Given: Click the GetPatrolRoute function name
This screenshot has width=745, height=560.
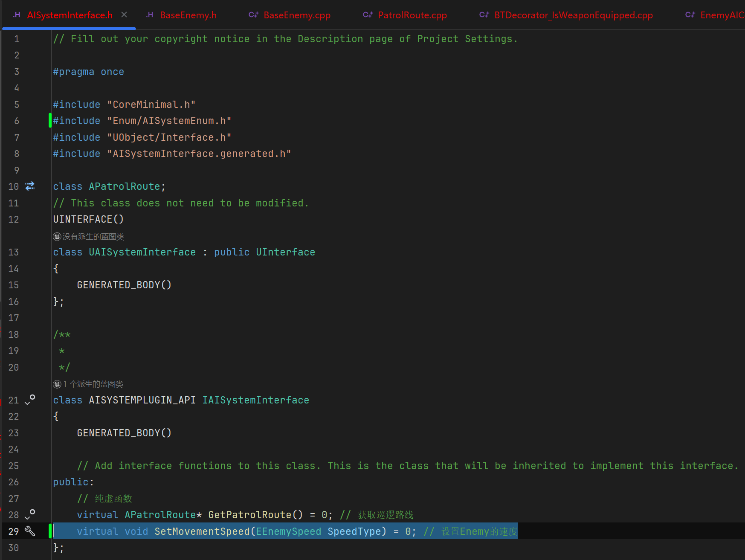Looking at the screenshot, I should 250,515.
